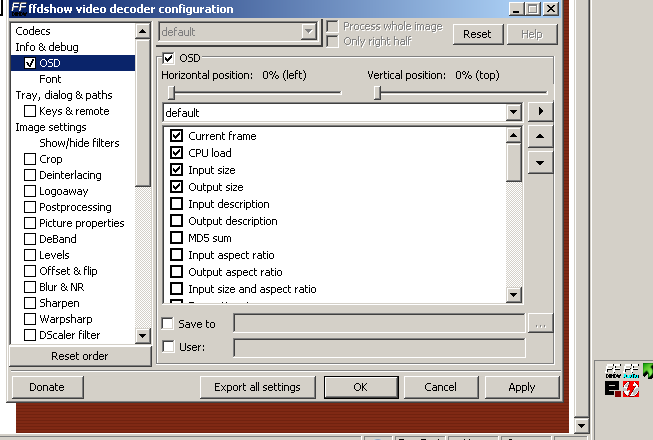Click the Cancel button
This screenshot has height=440, width=653.
tap(441, 387)
